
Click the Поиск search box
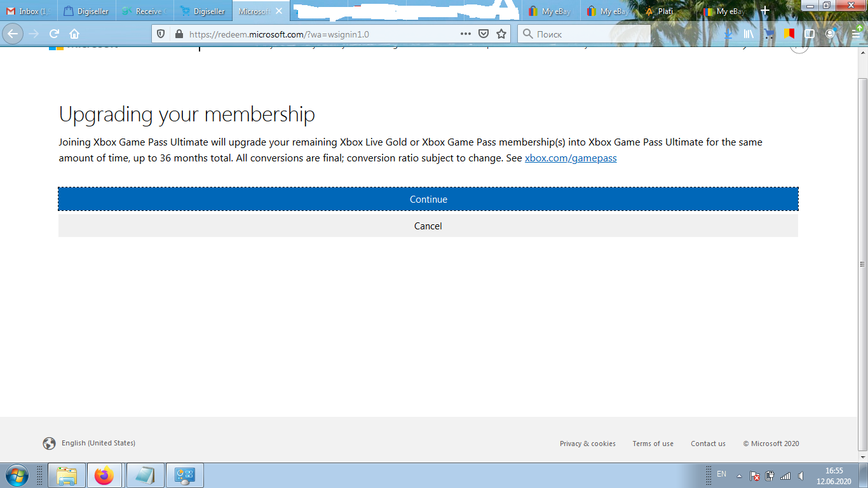pos(584,34)
